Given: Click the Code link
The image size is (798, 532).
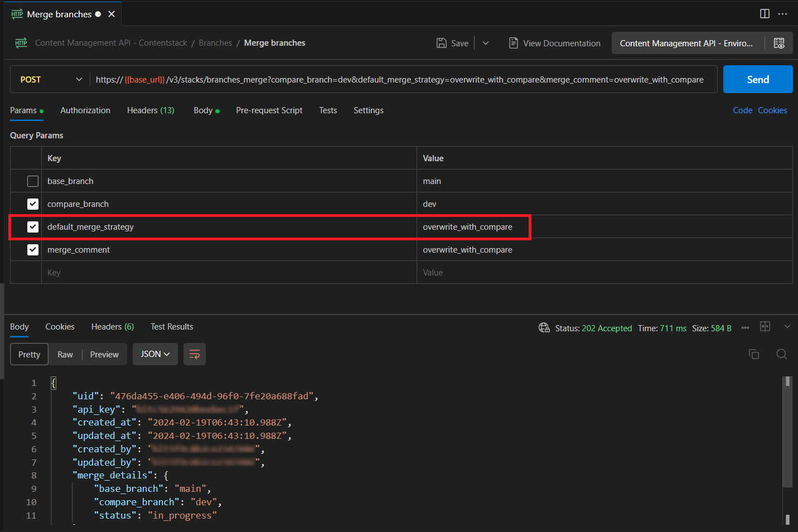Looking at the screenshot, I should coord(742,110).
